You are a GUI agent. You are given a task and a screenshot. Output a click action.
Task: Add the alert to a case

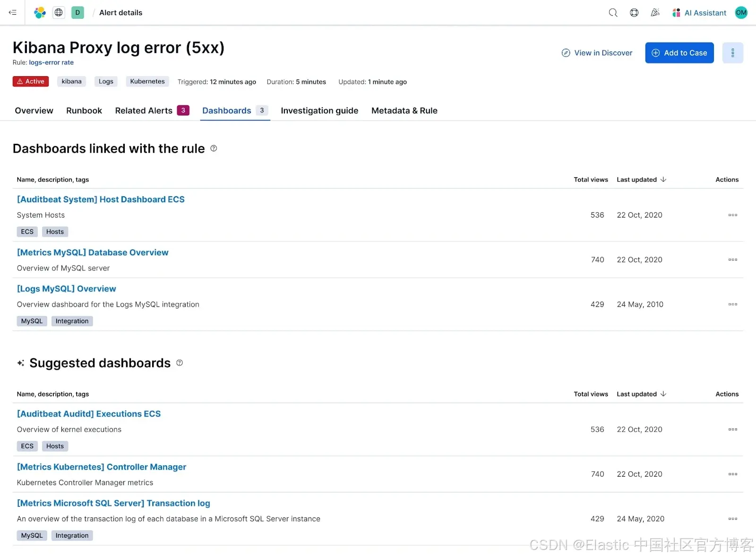(x=679, y=53)
